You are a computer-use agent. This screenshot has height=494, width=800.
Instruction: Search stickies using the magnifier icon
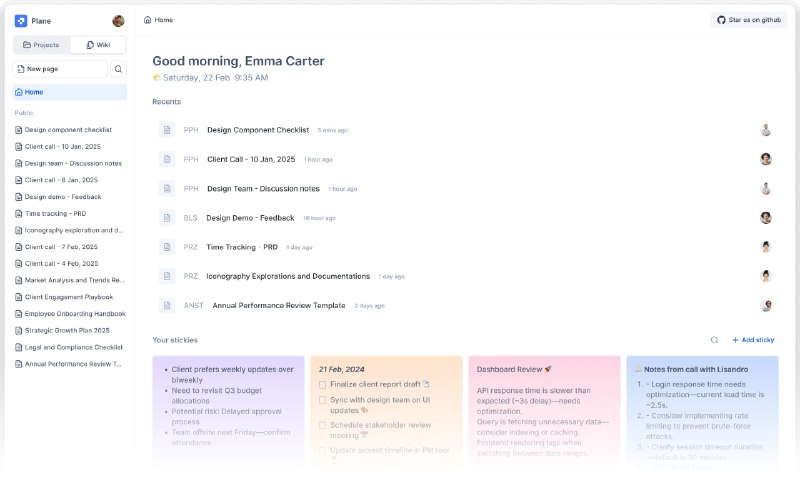pos(714,340)
